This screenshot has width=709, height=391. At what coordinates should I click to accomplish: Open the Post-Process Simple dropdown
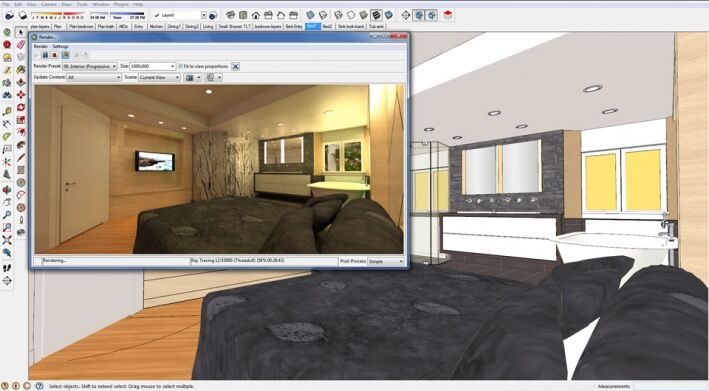click(x=385, y=261)
